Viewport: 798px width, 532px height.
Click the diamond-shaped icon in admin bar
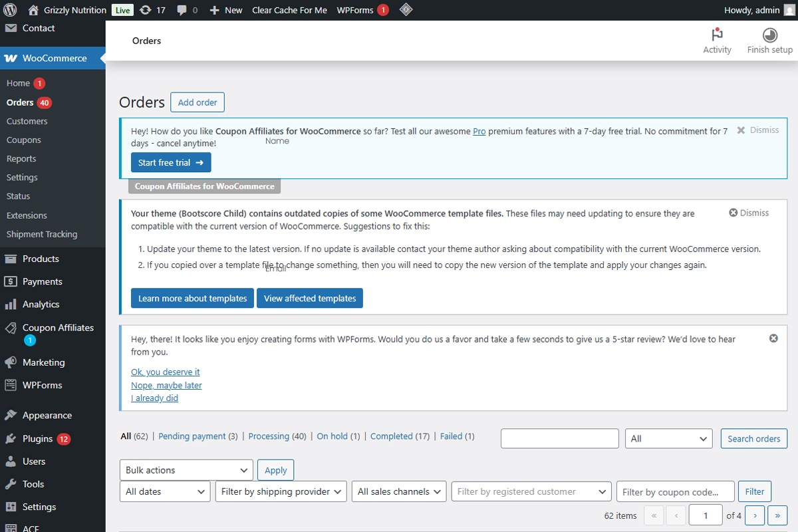[x=406, y=10]
